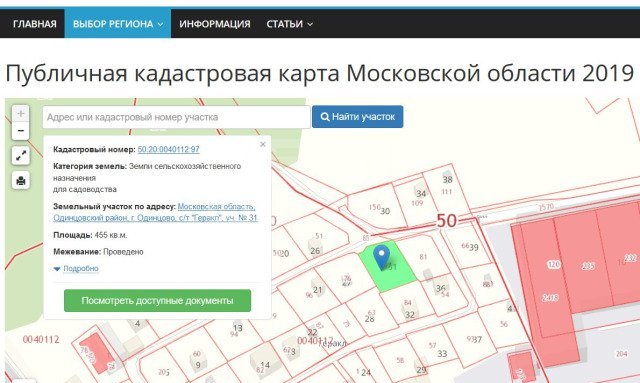Toggle fullscreen map view
This screenshot has width=640, height=383.
point(20,156)
